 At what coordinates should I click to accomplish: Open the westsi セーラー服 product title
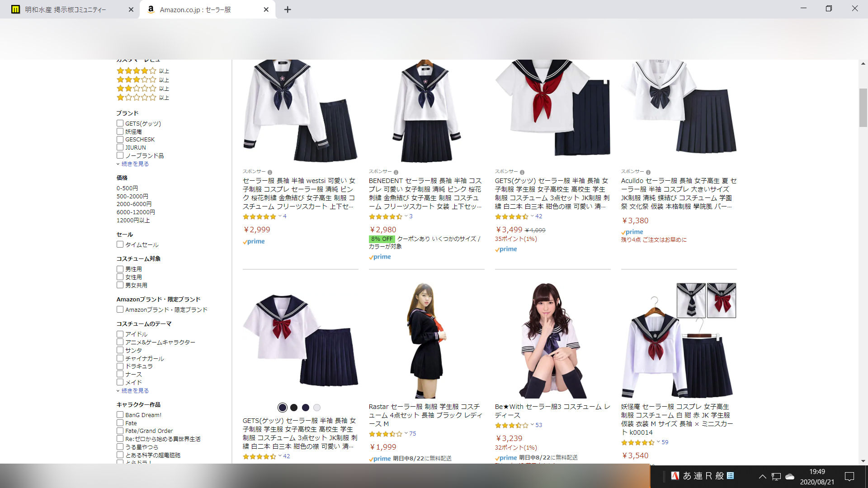click(x=299, y=193)
